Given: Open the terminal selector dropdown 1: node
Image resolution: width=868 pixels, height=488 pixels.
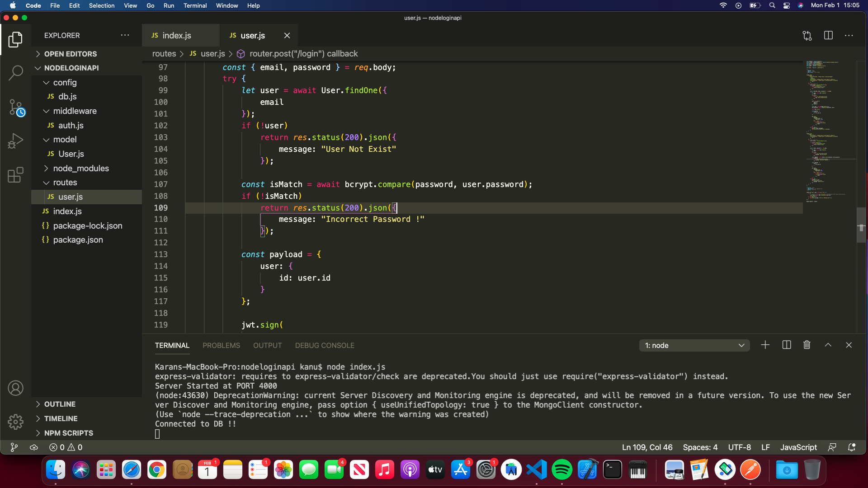Looking at the screenshot, I should coord(694,345).
